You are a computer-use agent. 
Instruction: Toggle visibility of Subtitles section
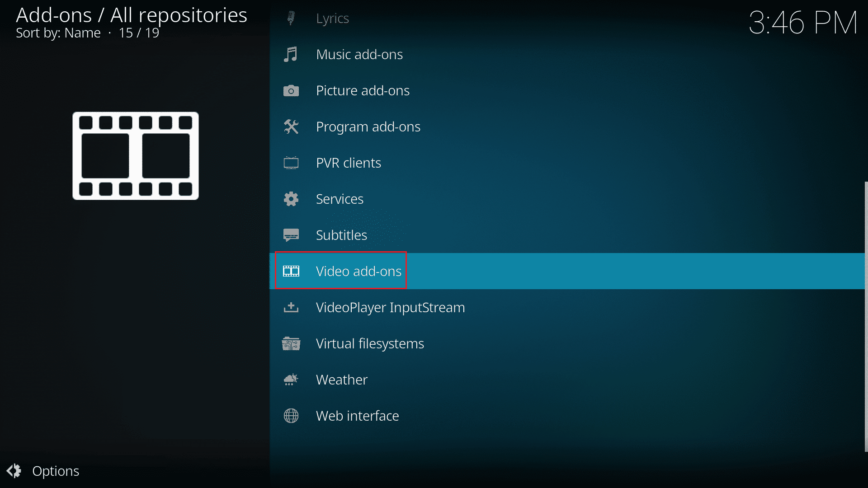(x=342, y=235)
